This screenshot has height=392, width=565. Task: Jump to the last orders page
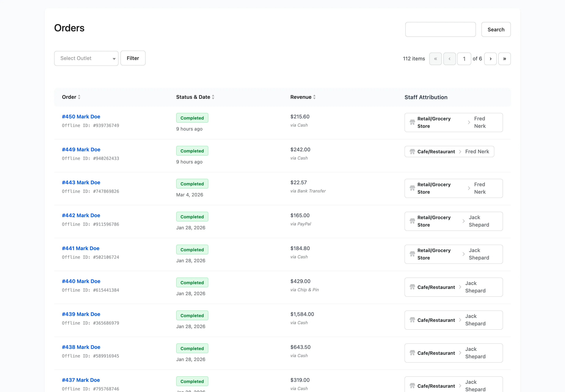(x=505, y=59)
